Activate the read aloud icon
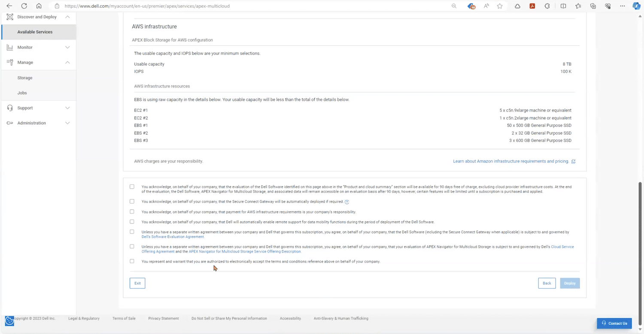Screen dimensions: 644x334 point(486,6)
